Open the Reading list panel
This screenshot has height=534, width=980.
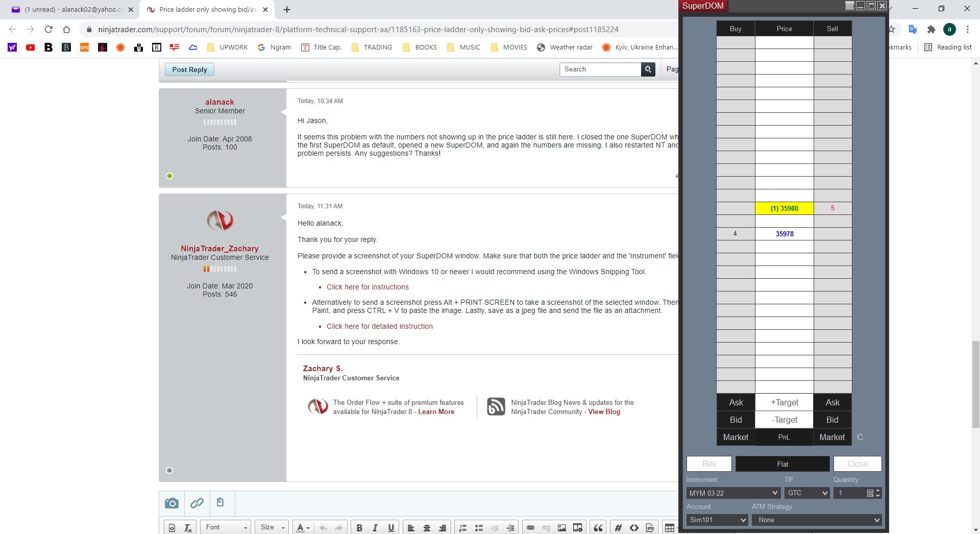click(x=948, y=47)
